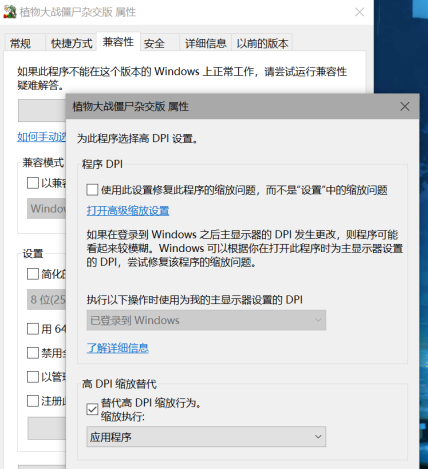Switch to the 快捷方式 tab
The height and width of the screenshot is (469, 428).
(x=71, y=43)
